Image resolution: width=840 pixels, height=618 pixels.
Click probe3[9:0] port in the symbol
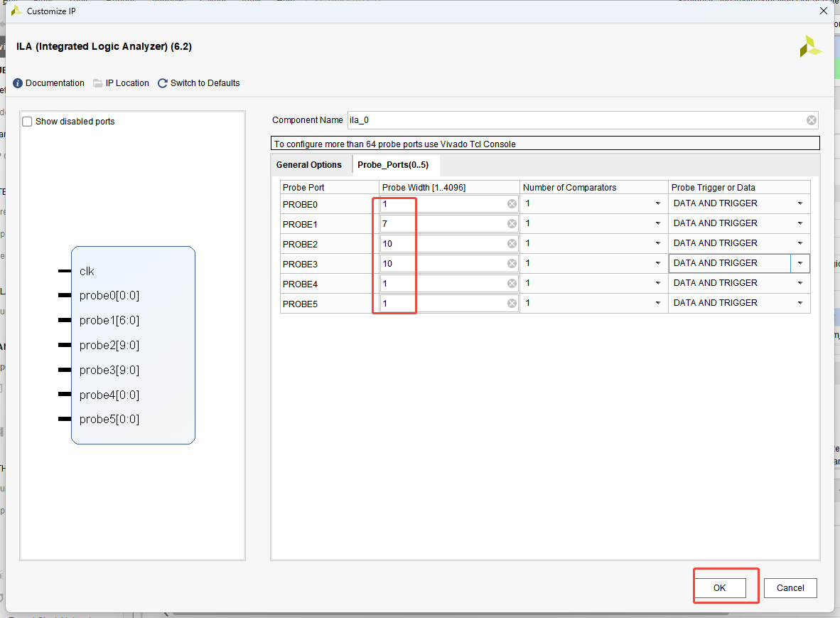coord(109,370)
